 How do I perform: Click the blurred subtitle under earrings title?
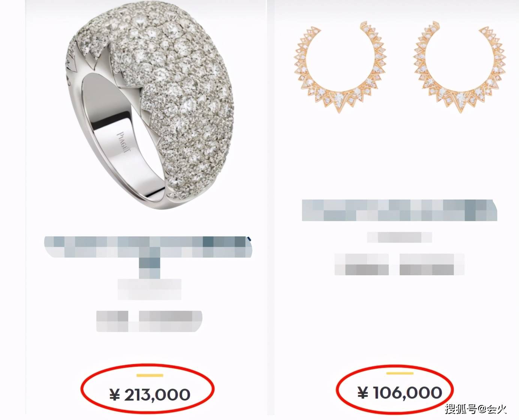click(x=399, y=237)
